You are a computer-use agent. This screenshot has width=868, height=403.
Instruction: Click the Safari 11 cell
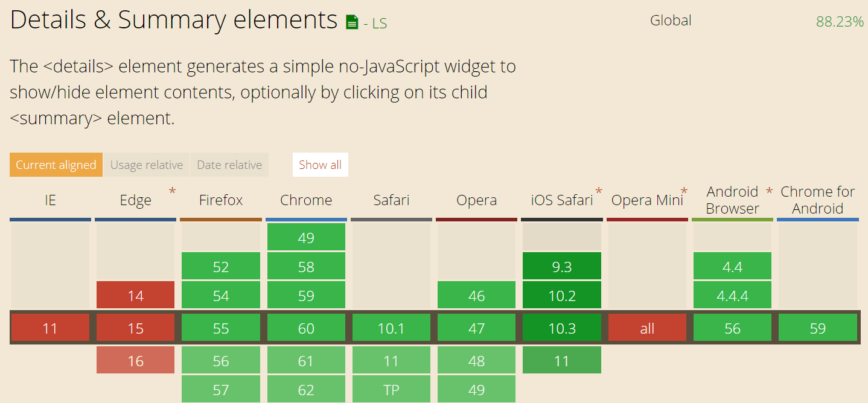click(391, 361)
